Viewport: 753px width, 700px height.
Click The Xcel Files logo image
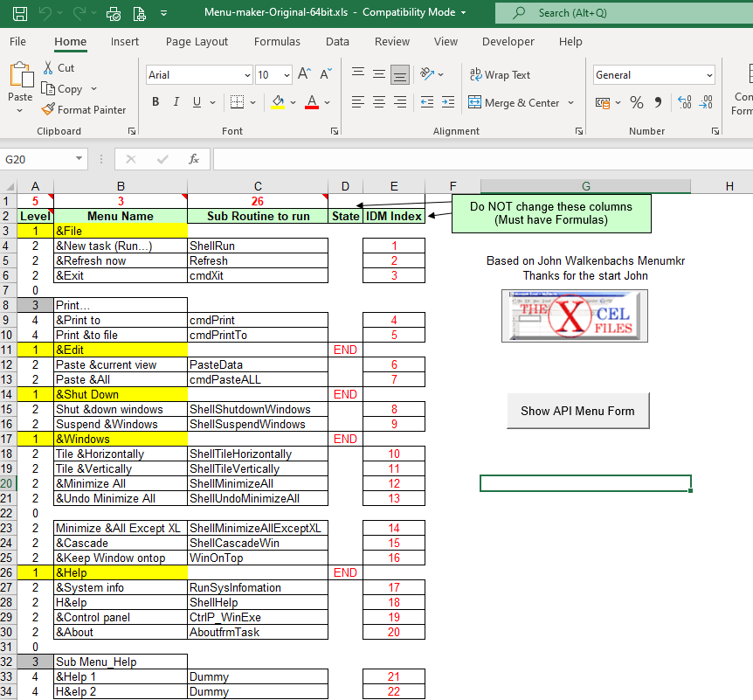(x=574, y=315)
